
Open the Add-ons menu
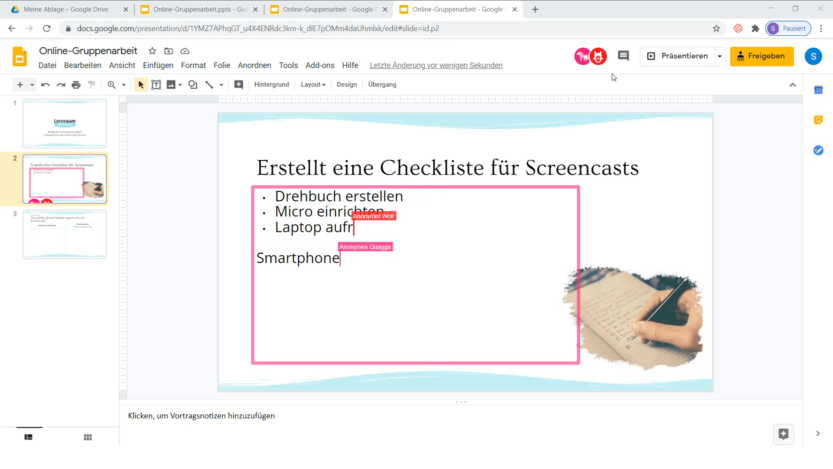(x=320, y=65)
